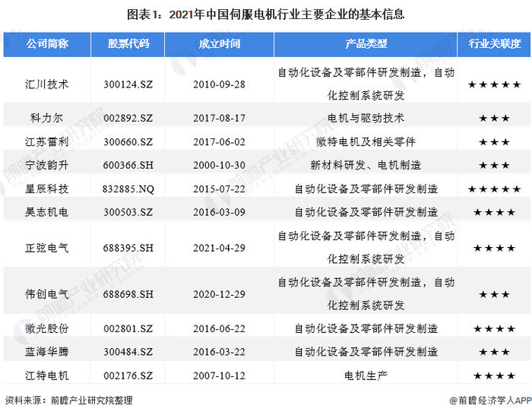Select the 产品类型 column header
The height and width of the screenshot is (415, 532).
coord(366,44)
